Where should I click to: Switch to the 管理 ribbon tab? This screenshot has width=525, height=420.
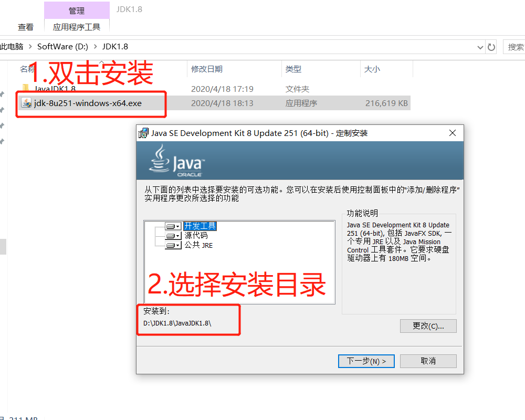tap(77, 10)
